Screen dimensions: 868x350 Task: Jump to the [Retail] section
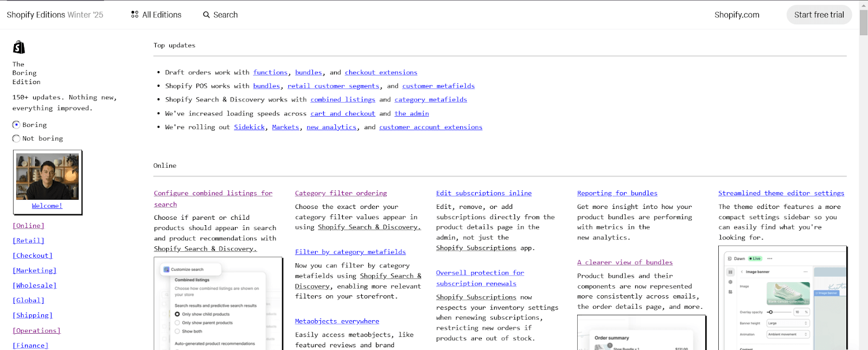tap(28, 240)
